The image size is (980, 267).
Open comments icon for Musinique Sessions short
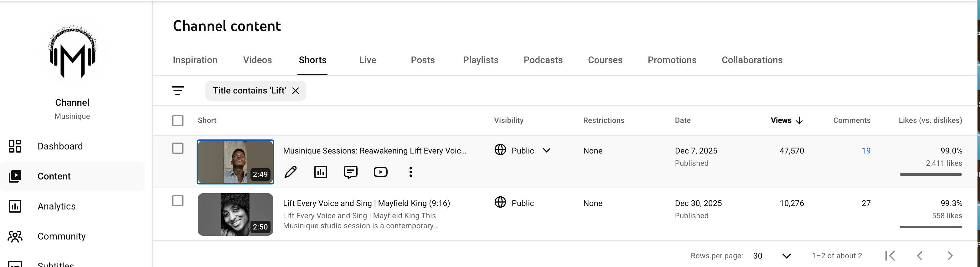pos(350,172)
